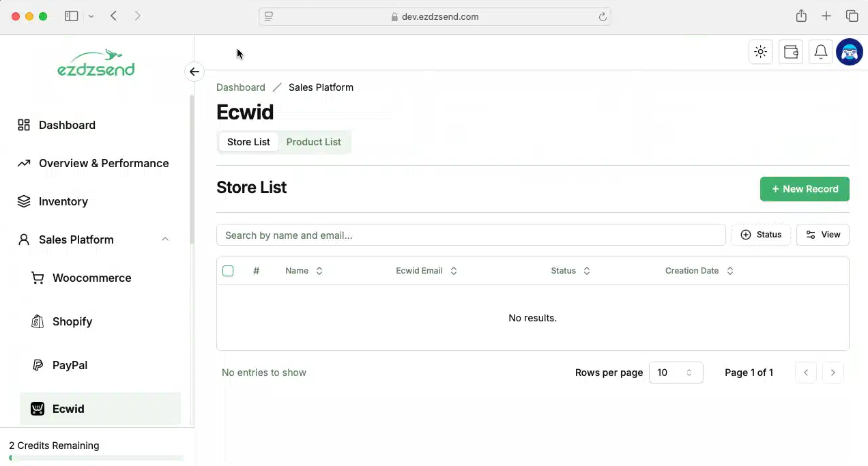Screen dimensions: 868x466
Task: Collapse the sidebar with the back arrow
Action: (x=194, y=71)
